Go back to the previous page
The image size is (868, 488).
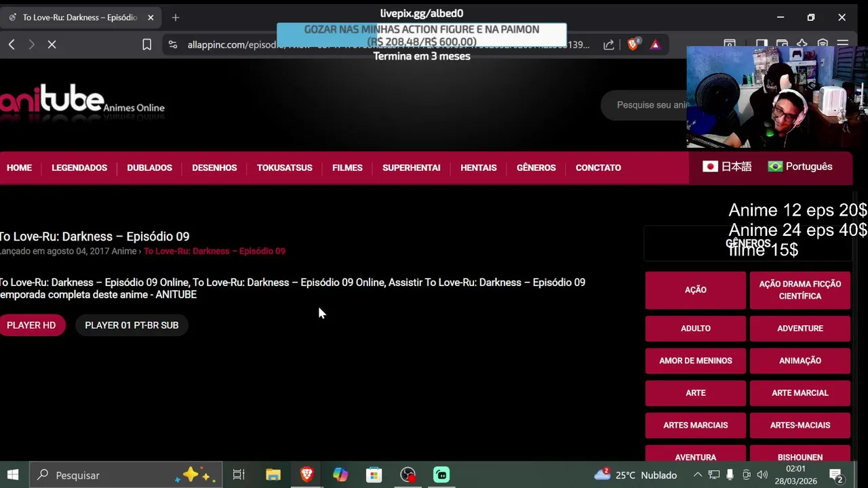point(12,45)
